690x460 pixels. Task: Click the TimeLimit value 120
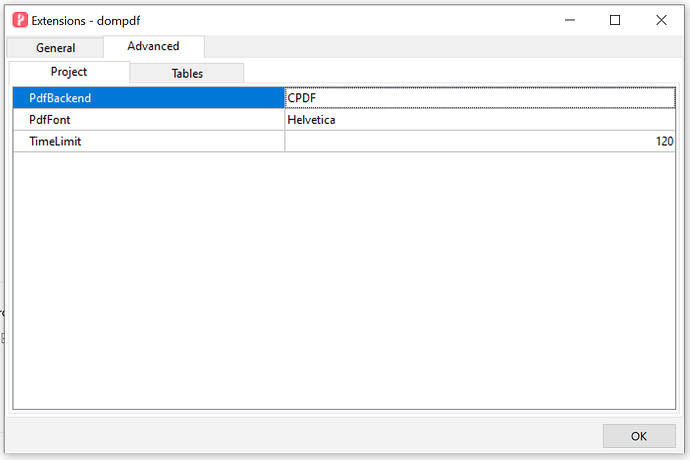[480, 142]
